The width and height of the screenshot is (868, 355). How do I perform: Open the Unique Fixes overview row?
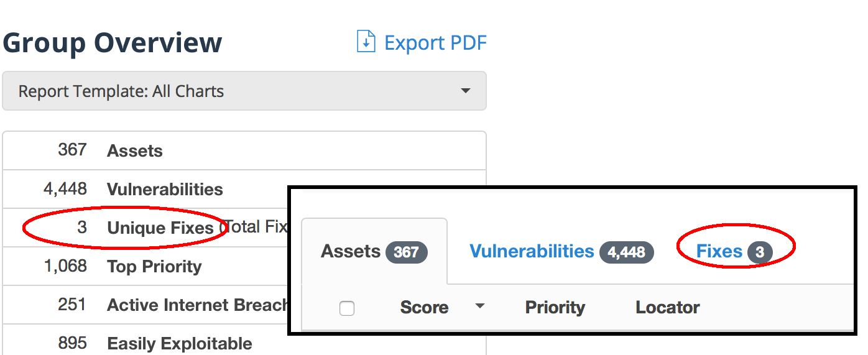coord(145,228)
